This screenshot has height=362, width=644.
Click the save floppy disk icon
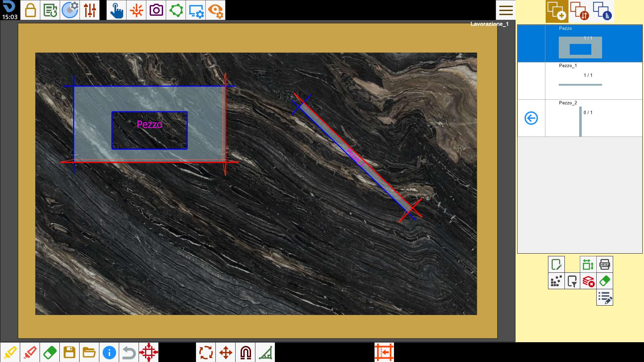(69, 352)
